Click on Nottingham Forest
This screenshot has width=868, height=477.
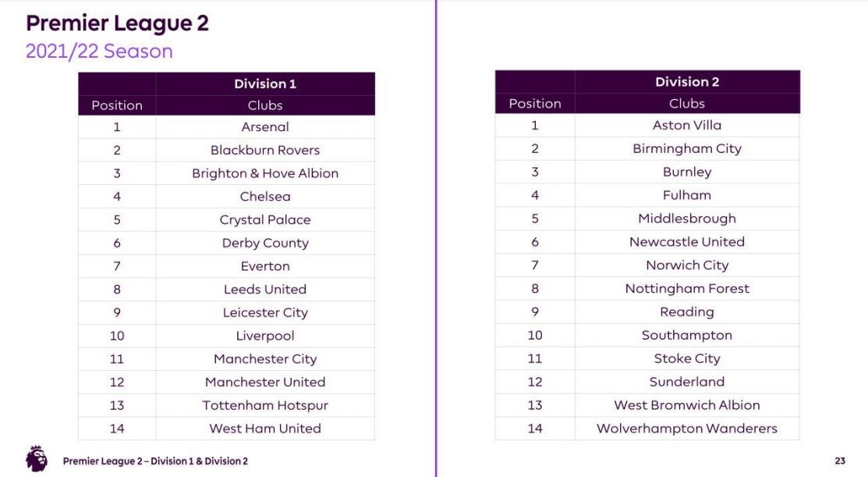(x=687, y=289)
